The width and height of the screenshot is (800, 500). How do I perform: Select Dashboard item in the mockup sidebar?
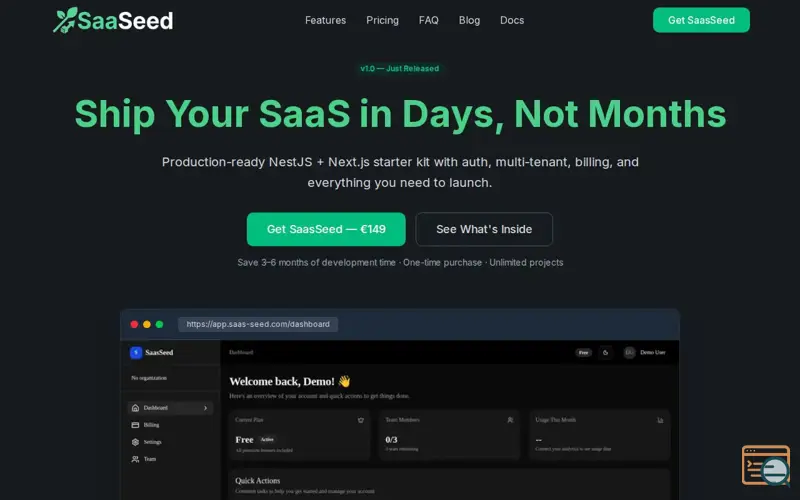pos(170,408)
